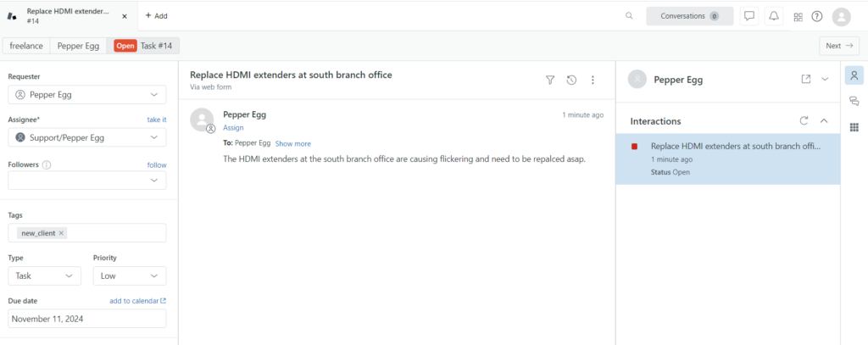
Task: Click the Add tab
Action: click(x=156, y=16)
